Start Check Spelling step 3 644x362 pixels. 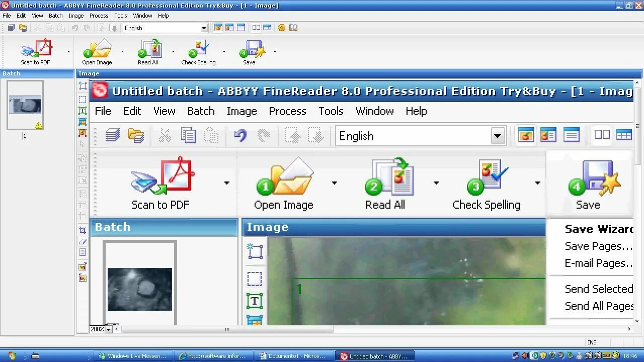(x=198, y=52)
